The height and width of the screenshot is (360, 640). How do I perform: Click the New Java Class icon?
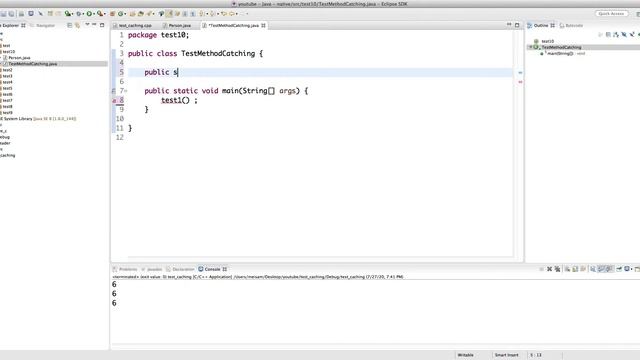tap(120, 13)
